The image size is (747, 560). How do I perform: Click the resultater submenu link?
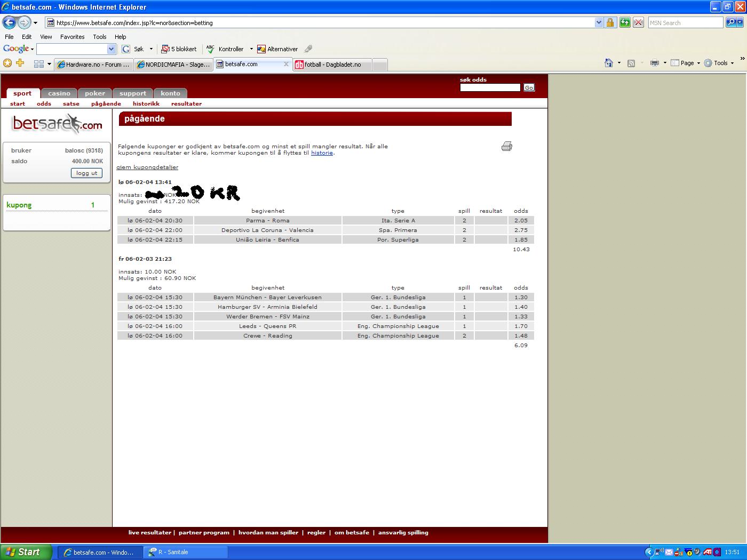(x=186, y=104)
